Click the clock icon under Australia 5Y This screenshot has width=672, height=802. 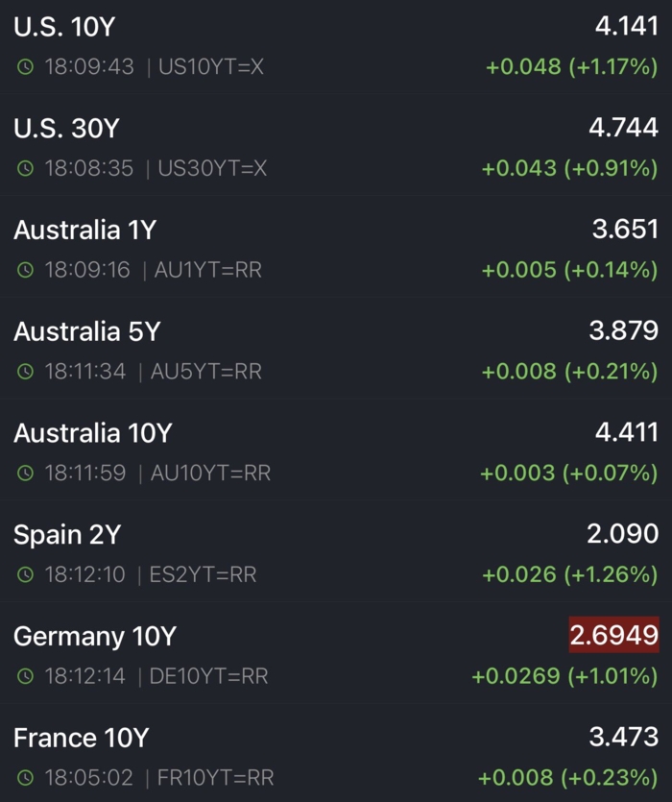point(25,372)
